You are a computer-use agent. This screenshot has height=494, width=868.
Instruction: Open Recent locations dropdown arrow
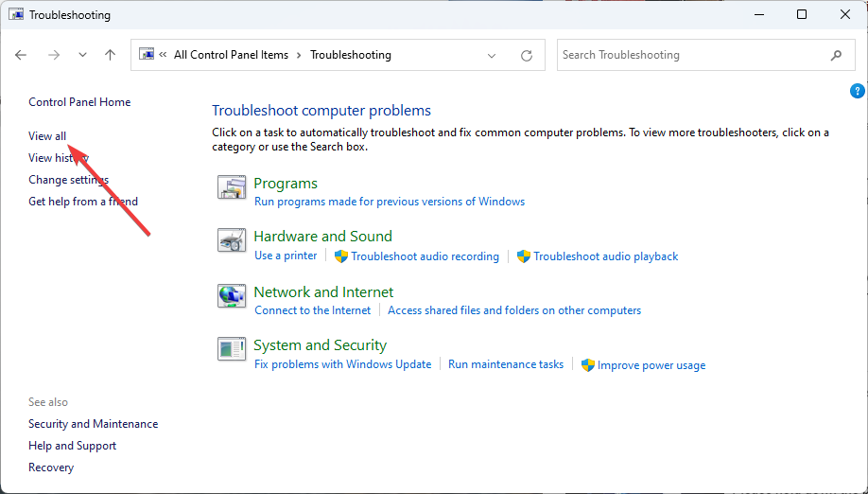[82, 55]
